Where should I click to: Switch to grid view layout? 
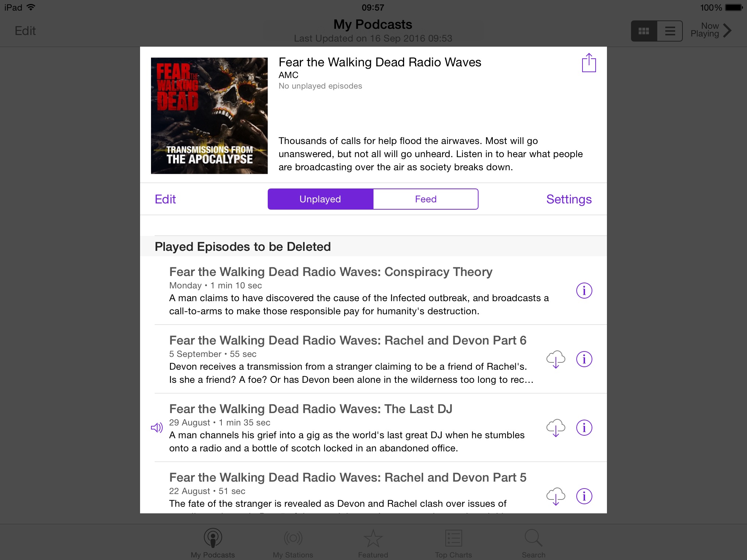tap(644, 31)
